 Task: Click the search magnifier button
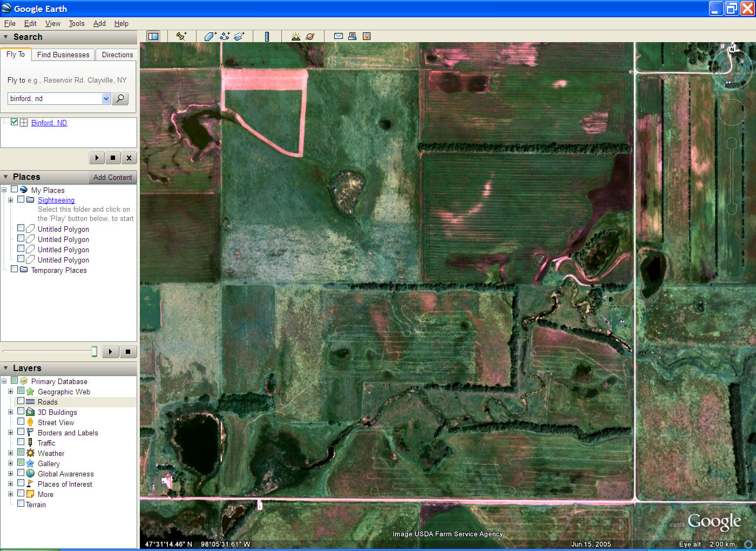pyautogui.click(x=120, y=98)
